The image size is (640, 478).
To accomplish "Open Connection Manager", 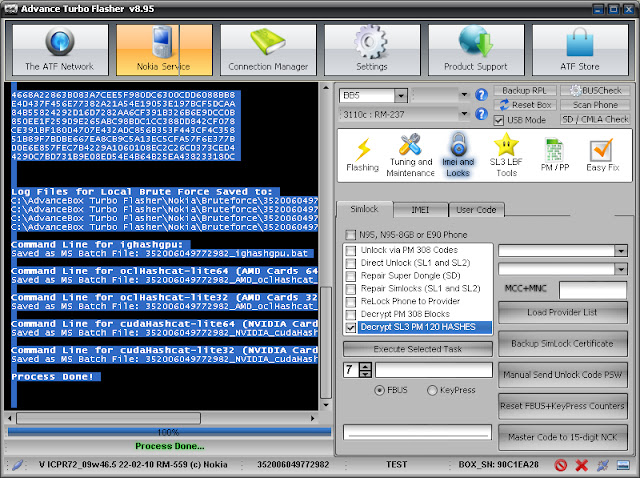I will pos(268,50).
